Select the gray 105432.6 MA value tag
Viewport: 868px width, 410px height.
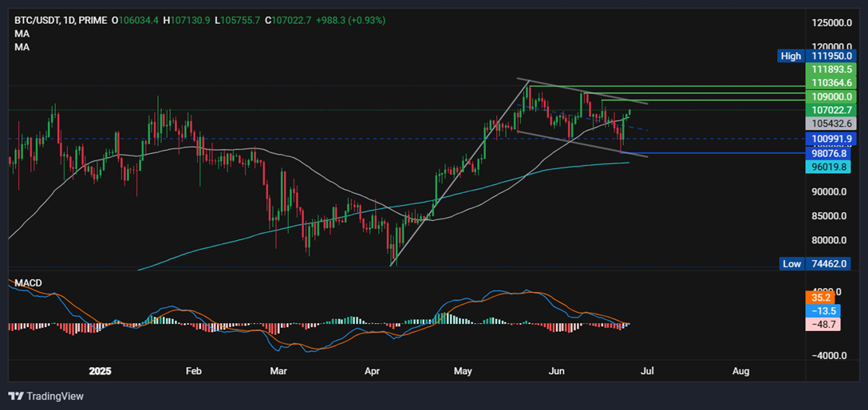(832, 124)
